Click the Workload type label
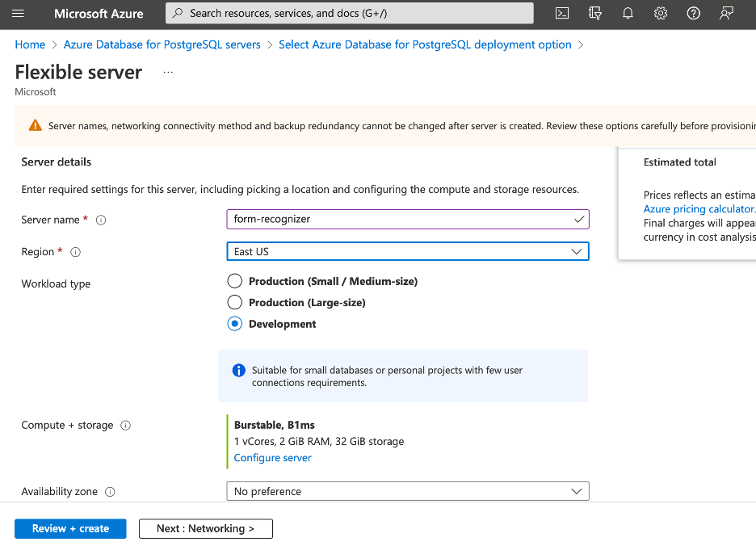 [x=56, y=283]
